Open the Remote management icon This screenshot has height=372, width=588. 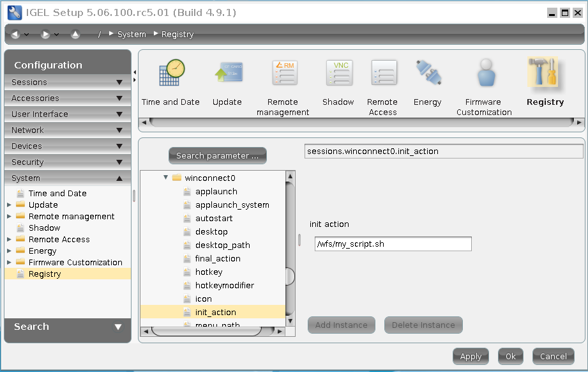(x=283, y=72)
